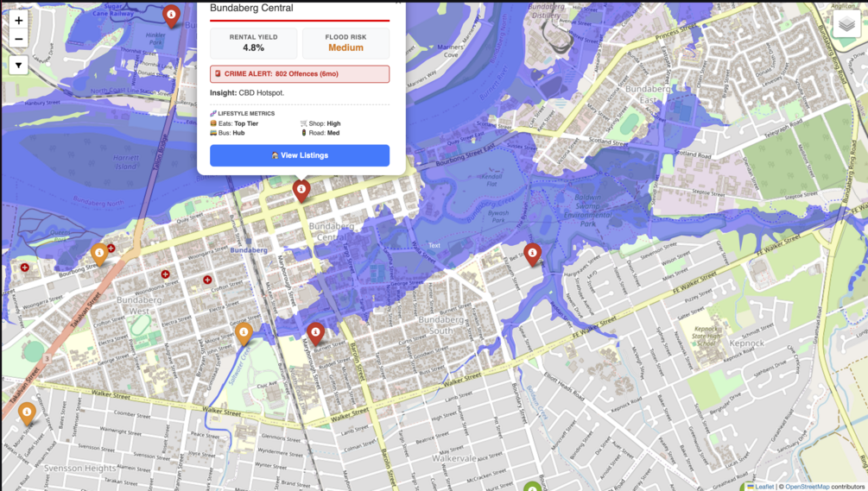Click the 'Kendall Flat' map label
The image size is (868, 491).
(491, 179)
